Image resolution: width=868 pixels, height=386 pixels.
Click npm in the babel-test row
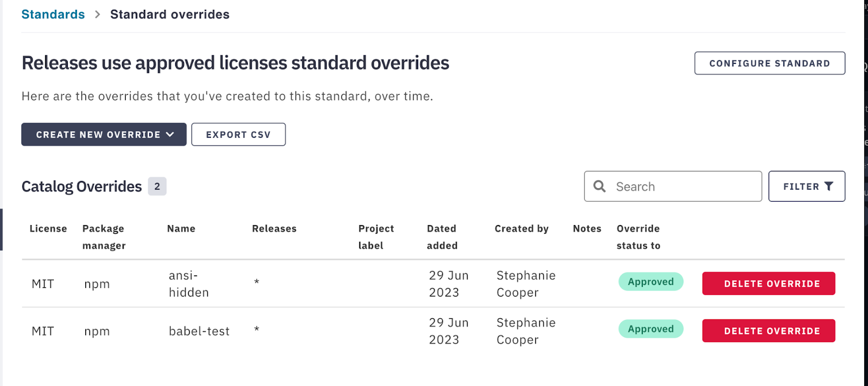click(x=97, y=331)
